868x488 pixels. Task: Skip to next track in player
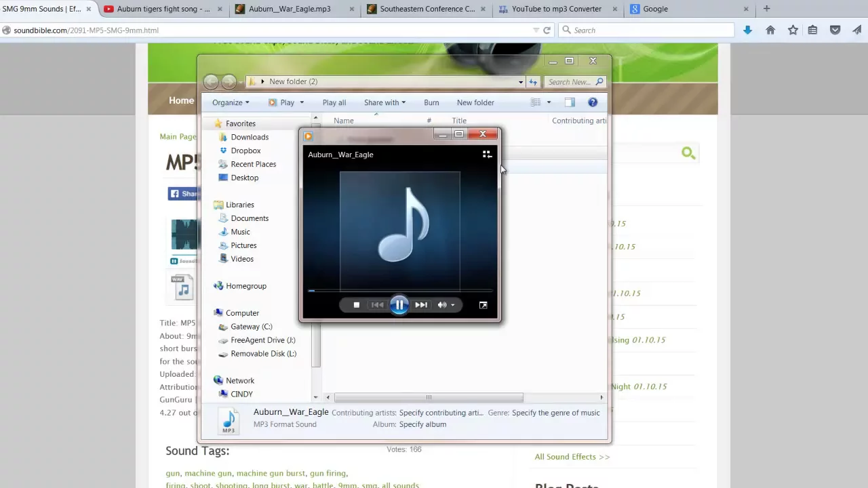(421, 305)
